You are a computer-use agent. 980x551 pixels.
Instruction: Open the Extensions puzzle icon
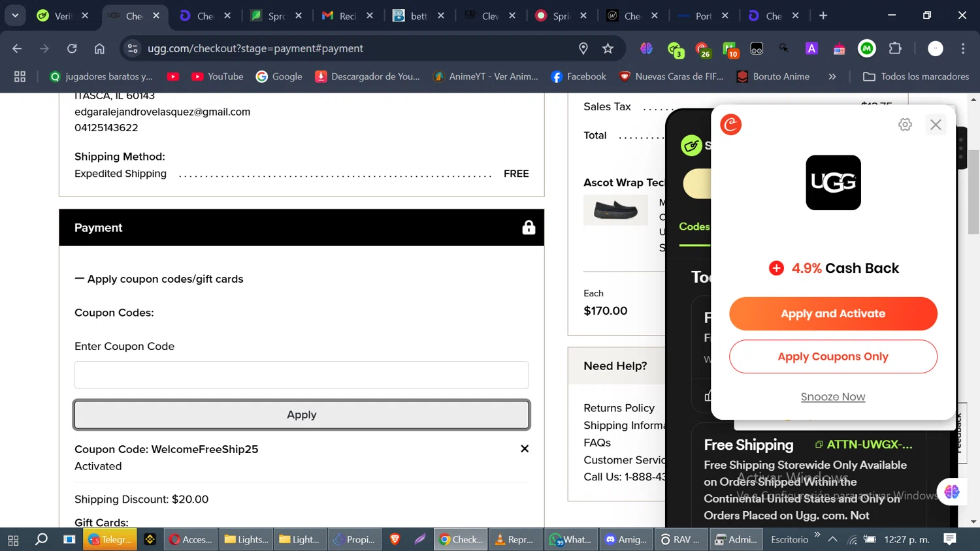[895, 48]
